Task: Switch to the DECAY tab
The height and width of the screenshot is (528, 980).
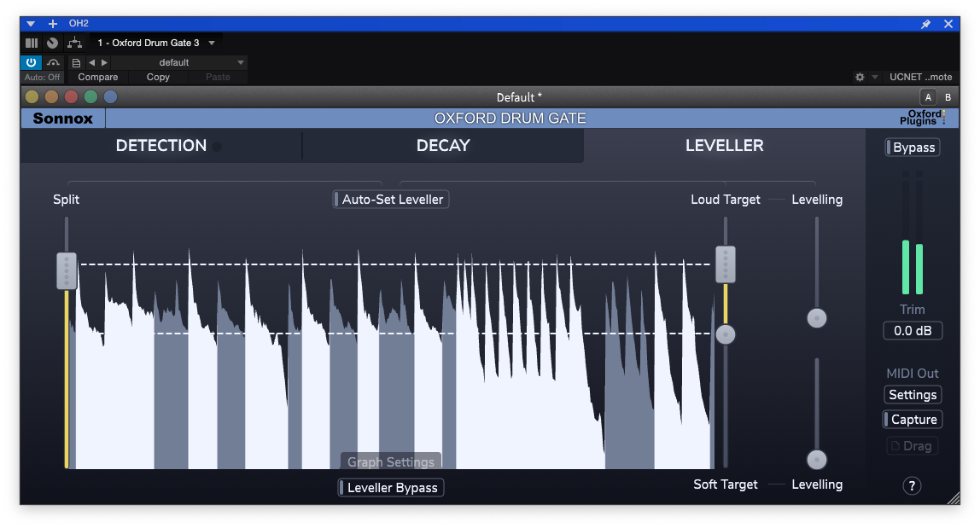Action: [x=443, y=146]
